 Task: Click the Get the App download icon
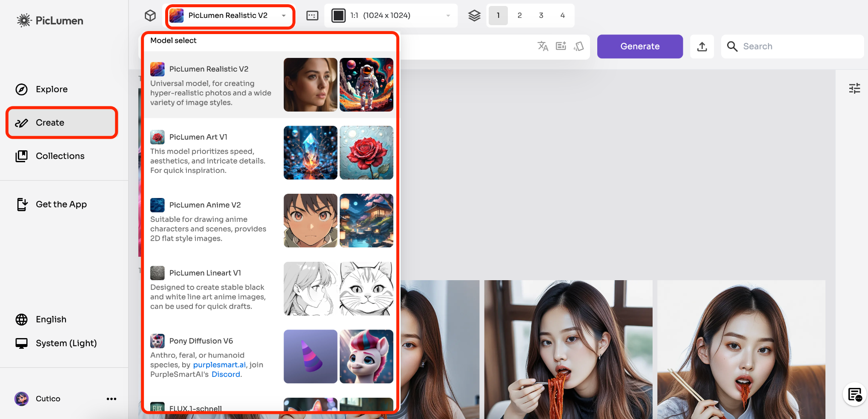coord(22,204)
